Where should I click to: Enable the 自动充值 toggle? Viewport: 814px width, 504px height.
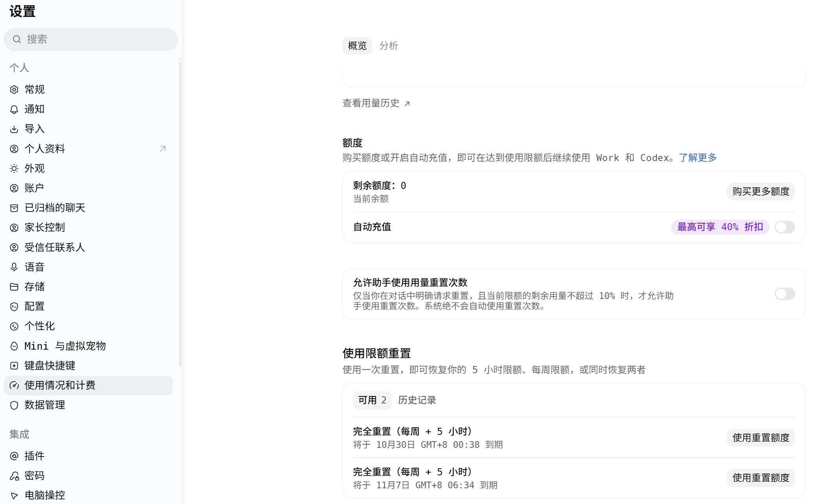[x=785, y=227]
